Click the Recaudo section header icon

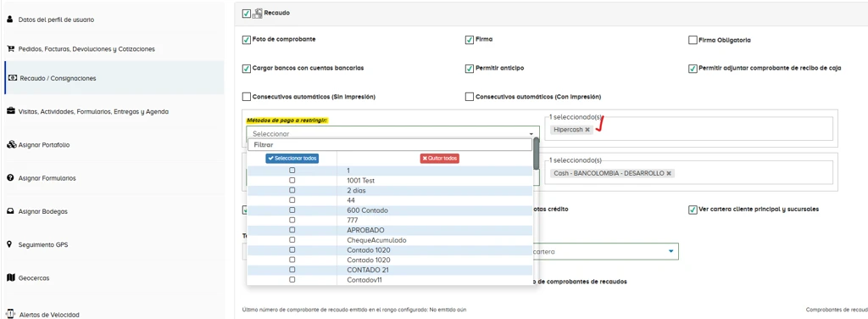coord(258,14)
